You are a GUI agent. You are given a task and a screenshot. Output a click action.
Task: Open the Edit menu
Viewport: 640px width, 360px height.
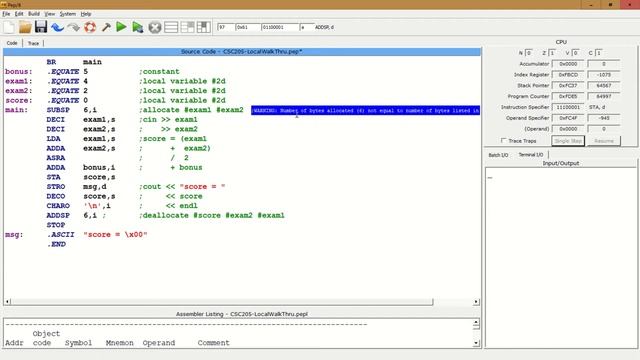click(19, 14)
